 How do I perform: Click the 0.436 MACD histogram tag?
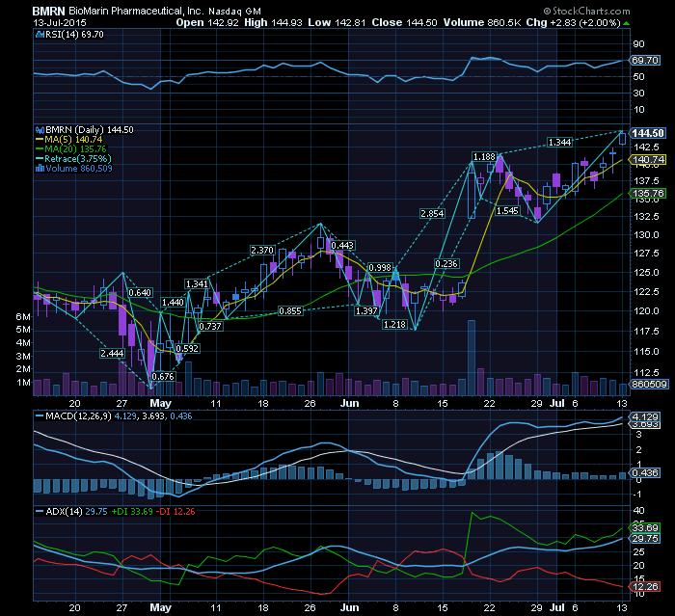click(644, 472)
